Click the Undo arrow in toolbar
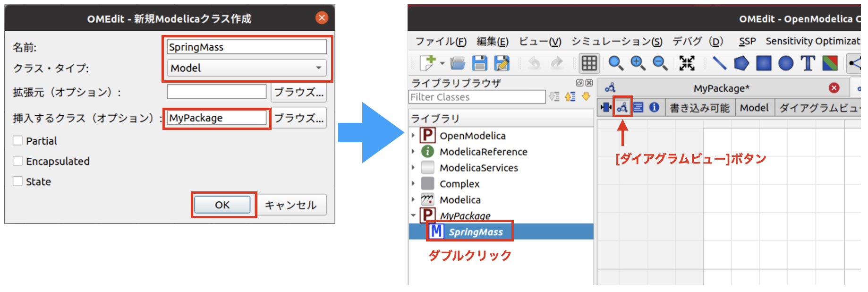This screenshot has width=868, height=292. click(x=534, y=63)
